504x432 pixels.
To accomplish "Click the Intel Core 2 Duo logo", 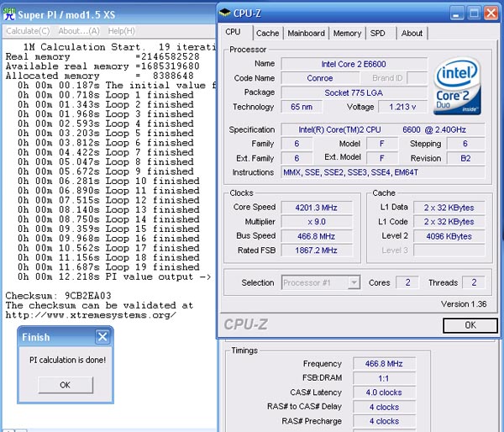I will (x=457, y=87).
